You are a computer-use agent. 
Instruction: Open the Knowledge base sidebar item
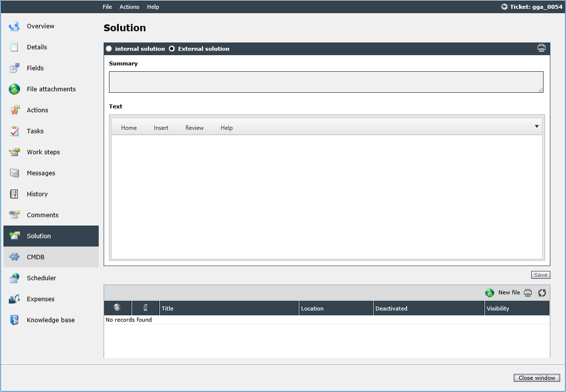[51, 320]
